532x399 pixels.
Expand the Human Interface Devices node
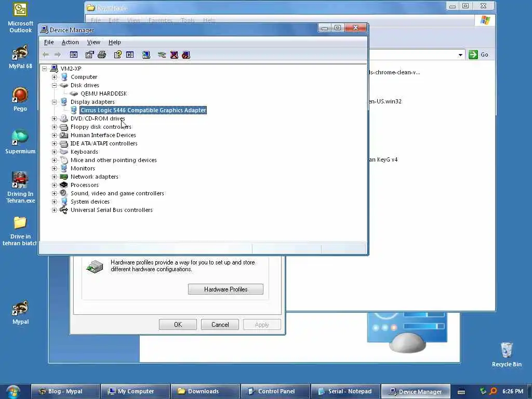pos(54,135)
